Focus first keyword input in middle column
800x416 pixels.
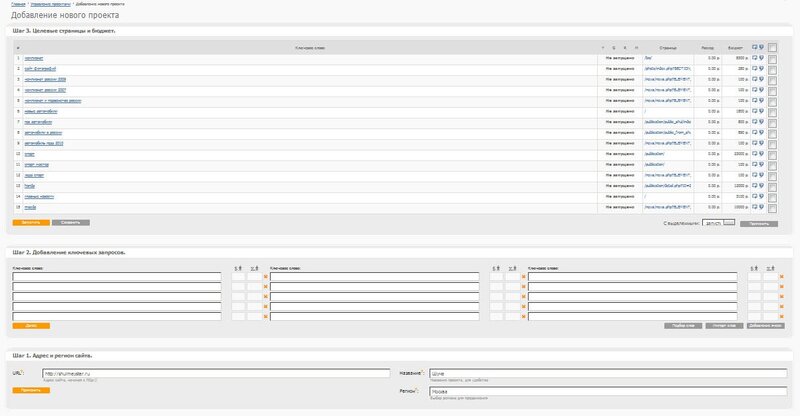pos(374,277)
